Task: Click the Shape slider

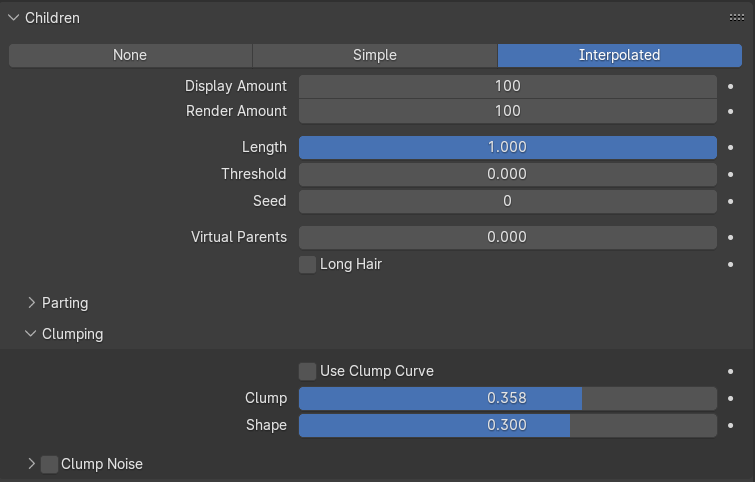Action: click(508, 425)
